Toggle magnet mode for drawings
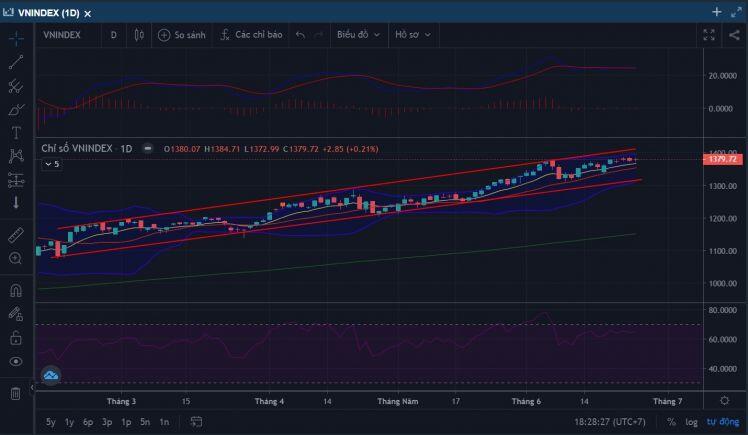 [x=16, y=290]
